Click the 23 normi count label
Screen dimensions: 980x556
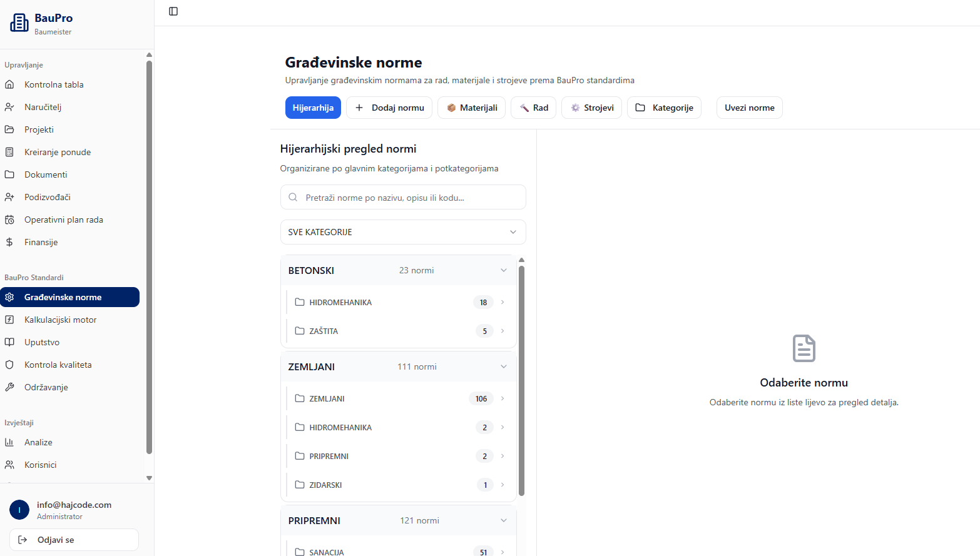(x=416, y=270)
